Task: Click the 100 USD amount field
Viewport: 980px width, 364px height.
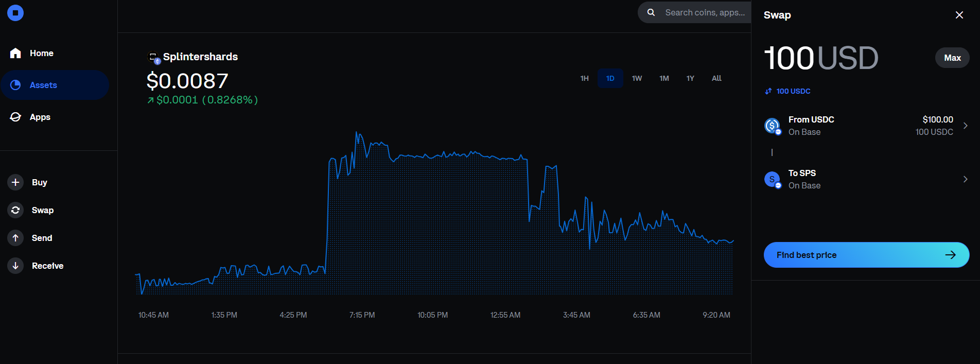Action: tap(821, 58)
